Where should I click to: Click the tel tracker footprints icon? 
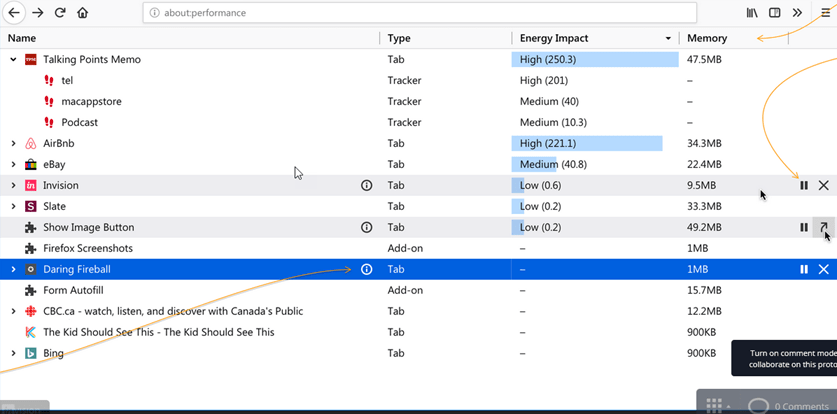[x=49, y=81]
